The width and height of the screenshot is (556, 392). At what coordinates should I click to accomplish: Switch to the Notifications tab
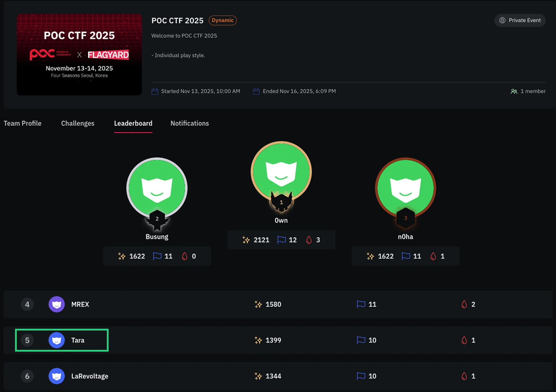click(x=189, y=123)
